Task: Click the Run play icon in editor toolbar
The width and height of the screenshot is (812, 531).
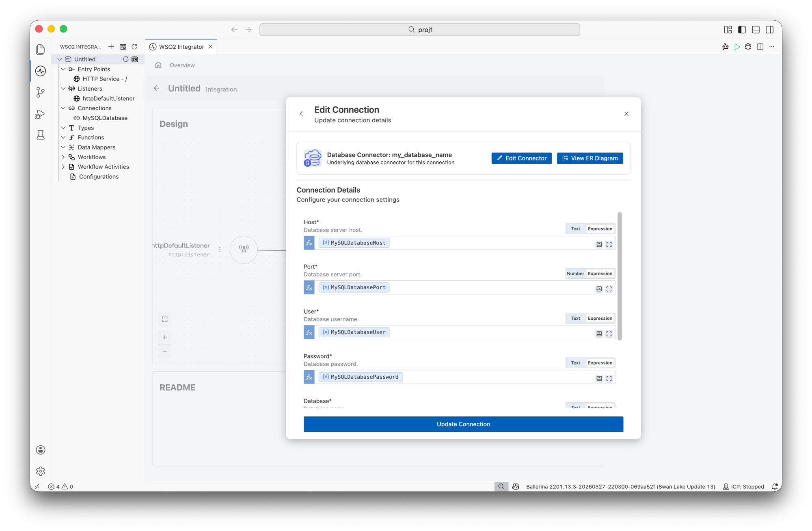Action: 737,47
